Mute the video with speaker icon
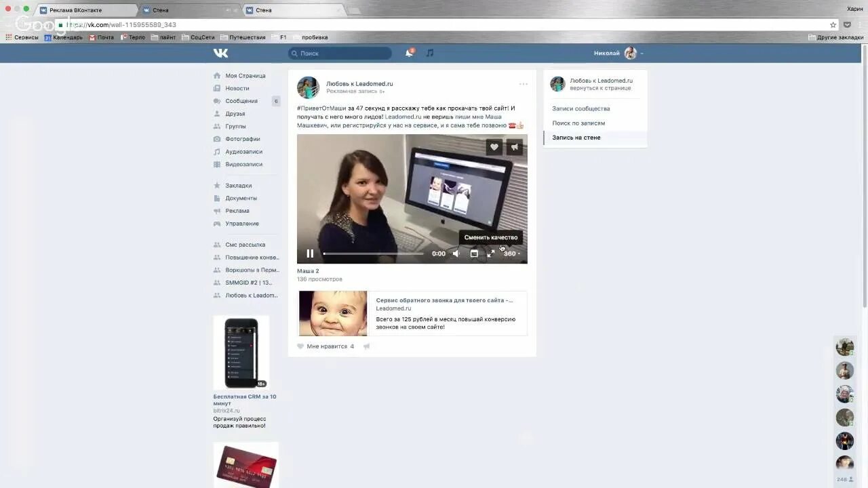 pyautogui.click(x=456, y=253)
